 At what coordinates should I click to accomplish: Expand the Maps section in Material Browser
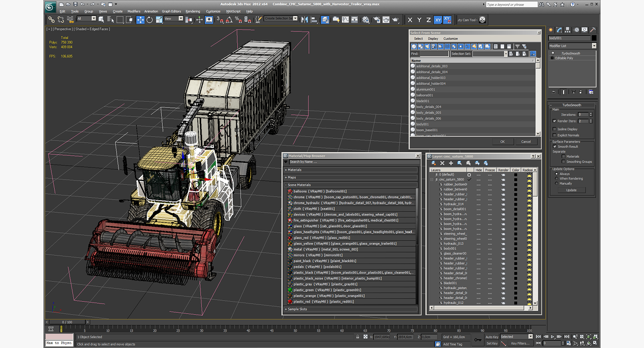292,177
